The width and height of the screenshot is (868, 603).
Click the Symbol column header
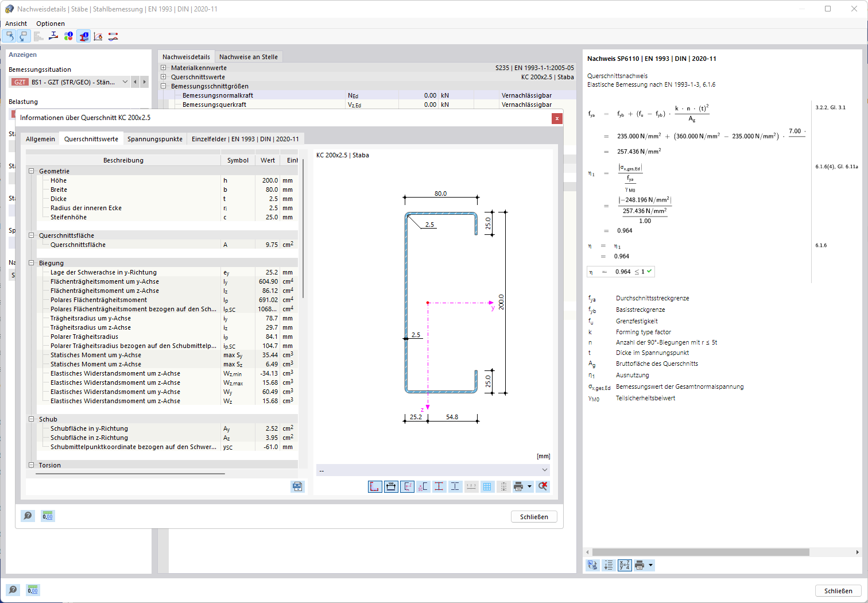click(x=238, y=160)
